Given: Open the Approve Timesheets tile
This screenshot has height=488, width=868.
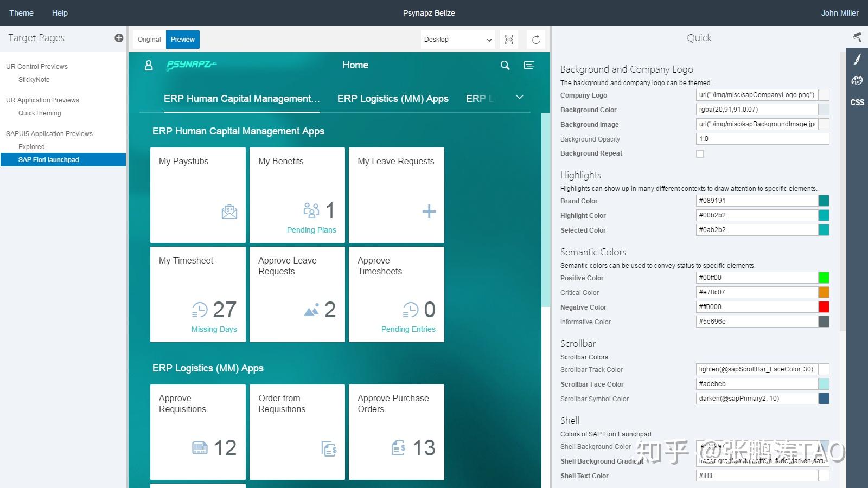Looking at the screenshot, I should coord(397,294).
